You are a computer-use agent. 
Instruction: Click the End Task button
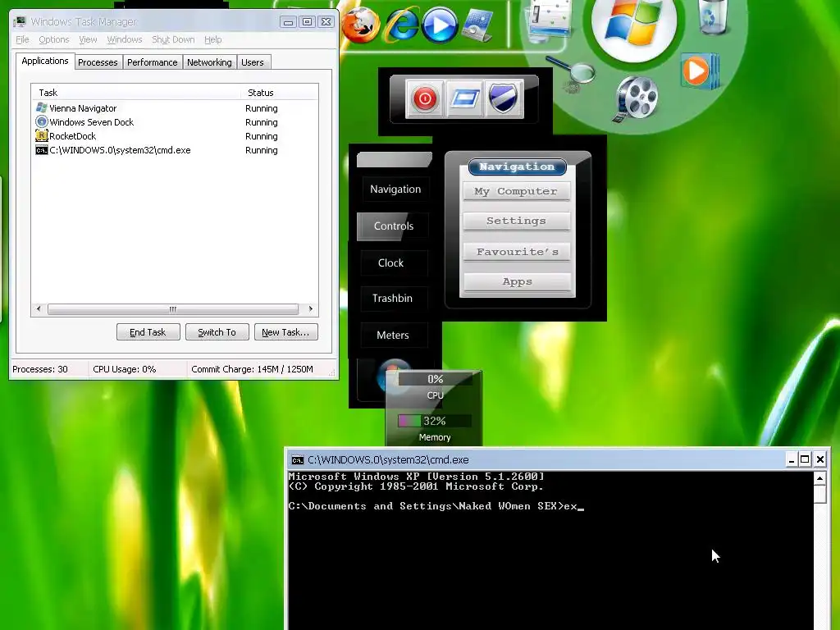coord(148,332)
